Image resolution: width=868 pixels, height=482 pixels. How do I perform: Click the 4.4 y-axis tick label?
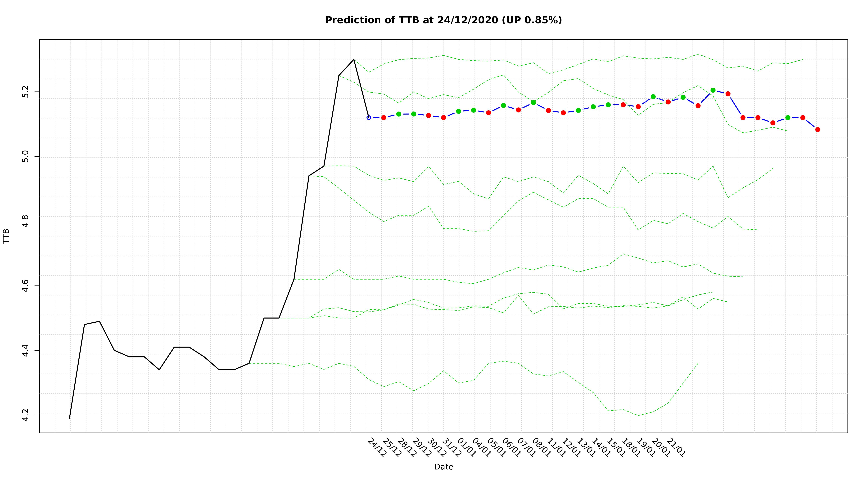26,350
